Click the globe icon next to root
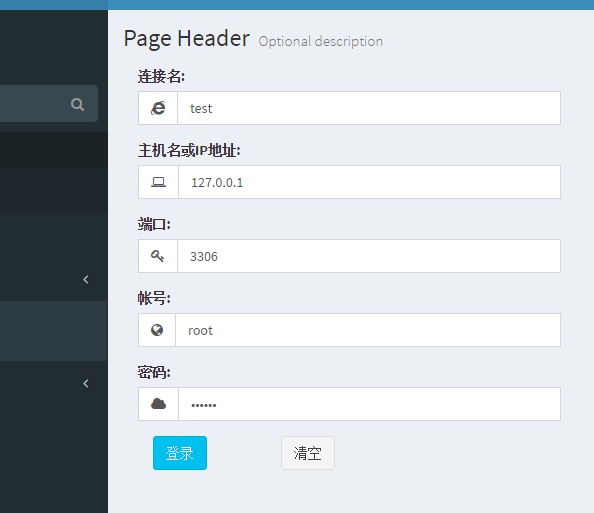This screenshot has width=594, height=513. (157, 330)
